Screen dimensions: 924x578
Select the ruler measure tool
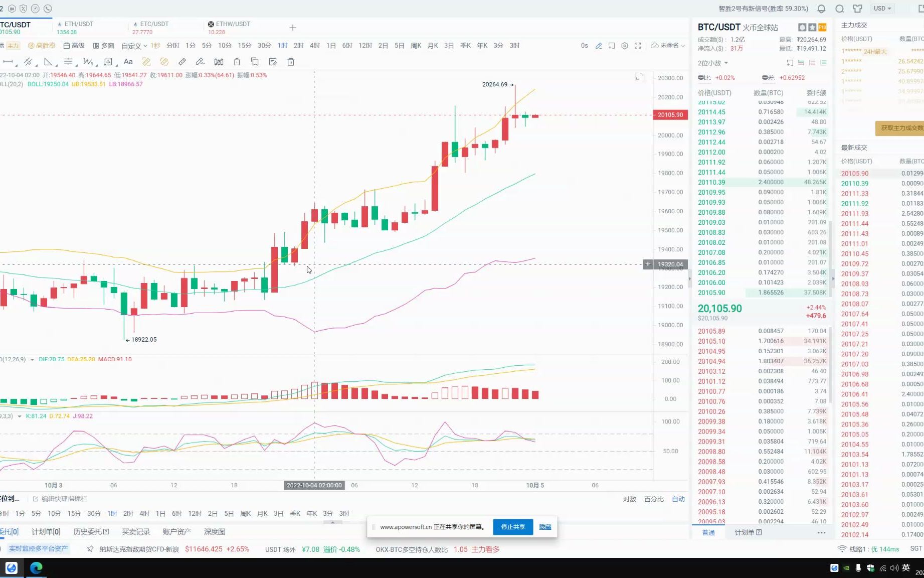tap(182, 62)
